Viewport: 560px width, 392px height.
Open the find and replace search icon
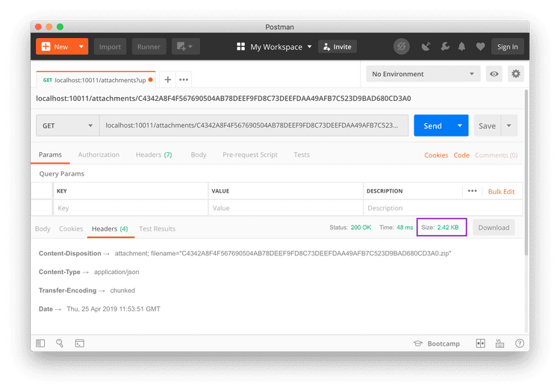tap(60, 343)
